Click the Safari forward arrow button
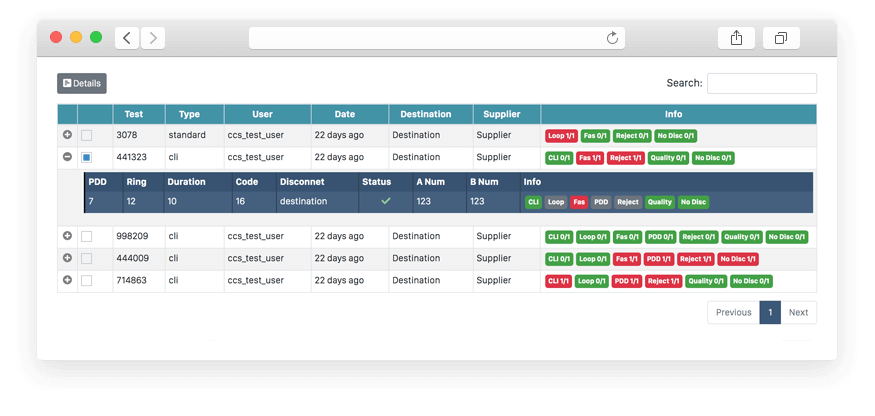 [153, 38]
